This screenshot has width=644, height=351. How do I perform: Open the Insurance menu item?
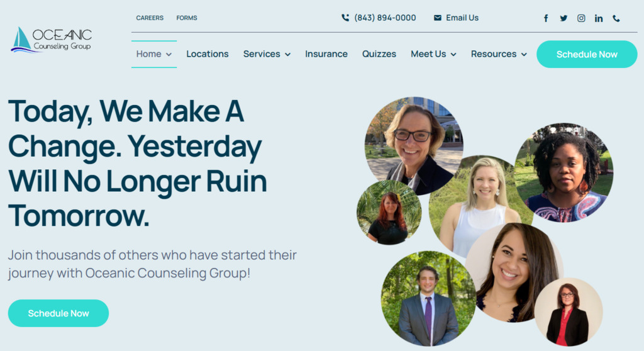[326, 54]
